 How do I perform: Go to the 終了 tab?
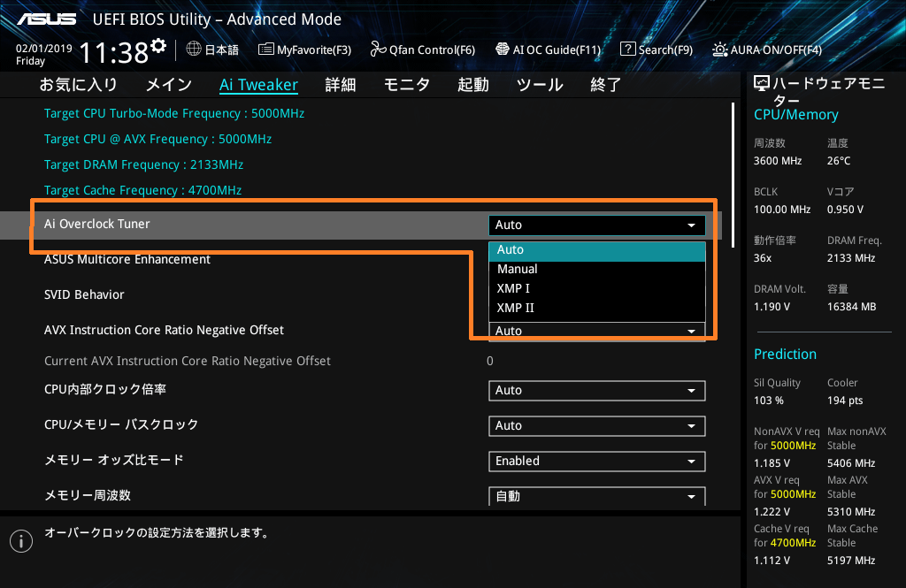(x=605, y=85)
